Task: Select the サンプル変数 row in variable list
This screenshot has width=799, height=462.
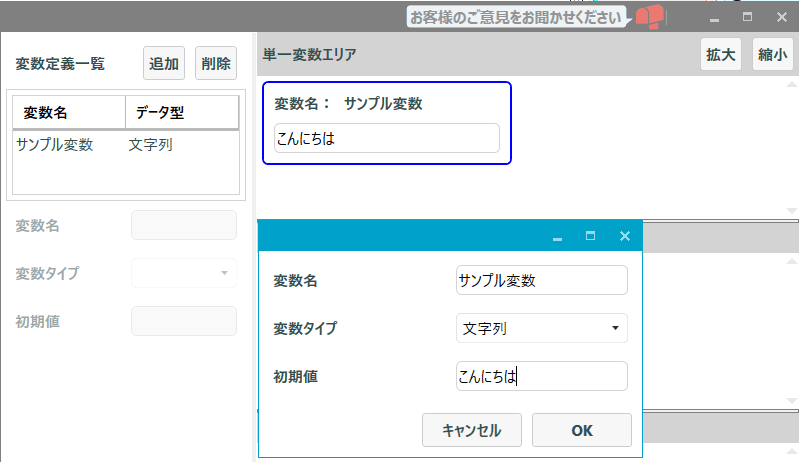Action: click(126, 145)
